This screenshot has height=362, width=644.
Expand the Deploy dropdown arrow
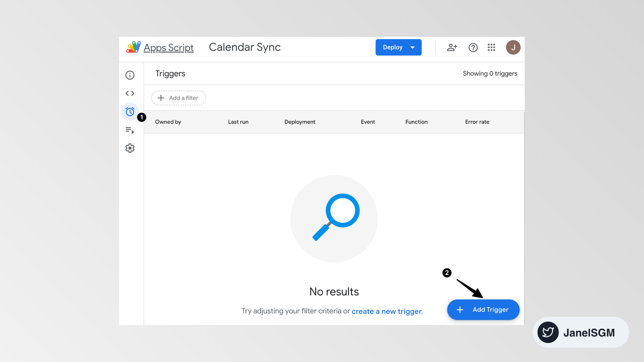pyautogui.click(x=412, y=47)
